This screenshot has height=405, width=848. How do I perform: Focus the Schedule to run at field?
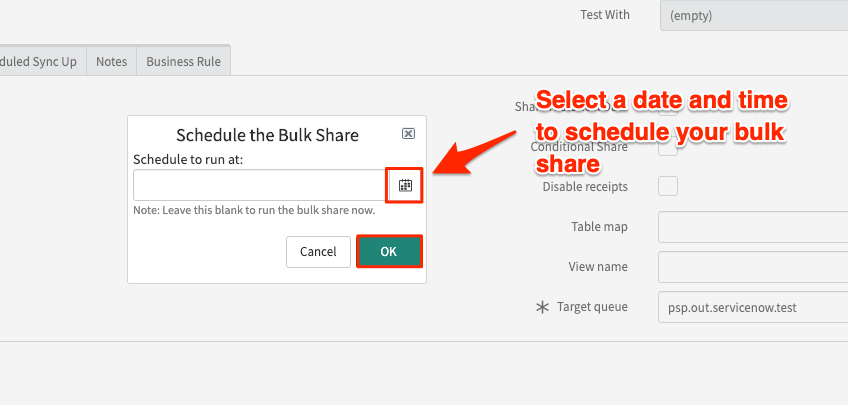click(259, 185)
